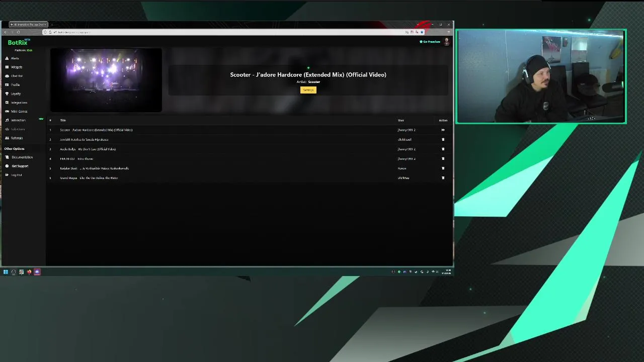Image resolution: width=644 pixels, height=362 pixels.
Task: Click the Action column header
Action: (443, 120)
